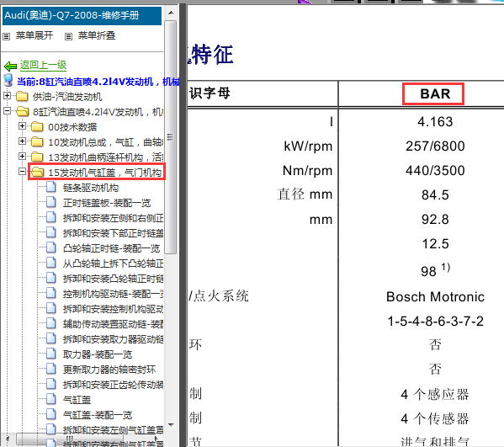The height and width of the screenshot is (447, 504).
Task: Click the 4 个感应器 cell
Action: point(435,394)
